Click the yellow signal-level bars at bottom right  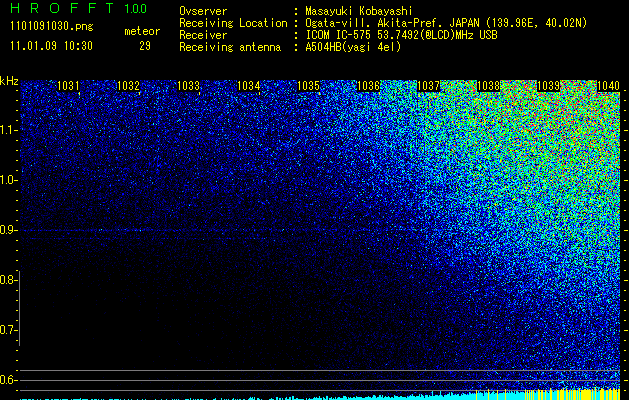pos(548,394)
